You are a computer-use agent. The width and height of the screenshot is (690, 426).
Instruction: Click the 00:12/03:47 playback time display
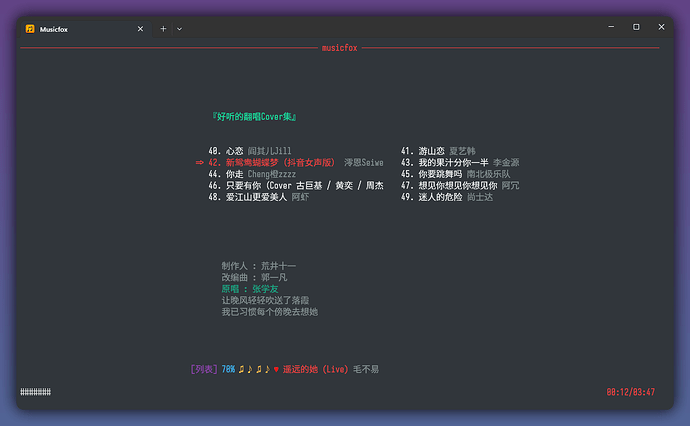pos(630,392)
